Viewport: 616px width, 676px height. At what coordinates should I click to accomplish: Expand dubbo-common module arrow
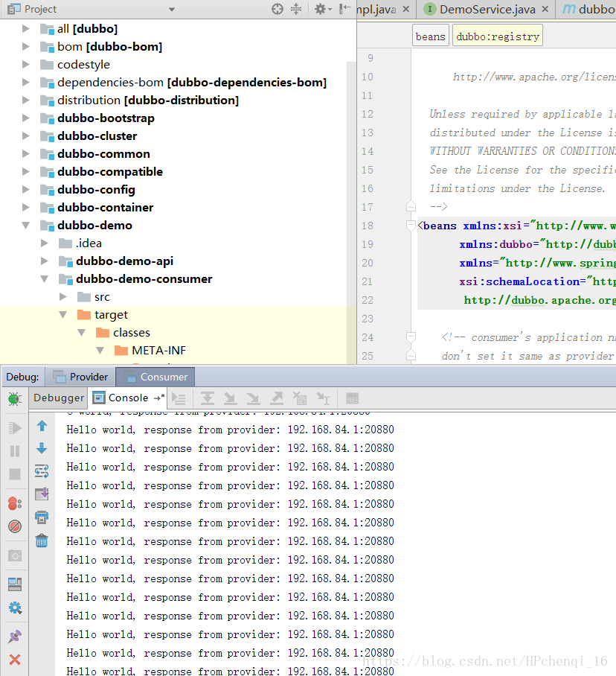26,153
